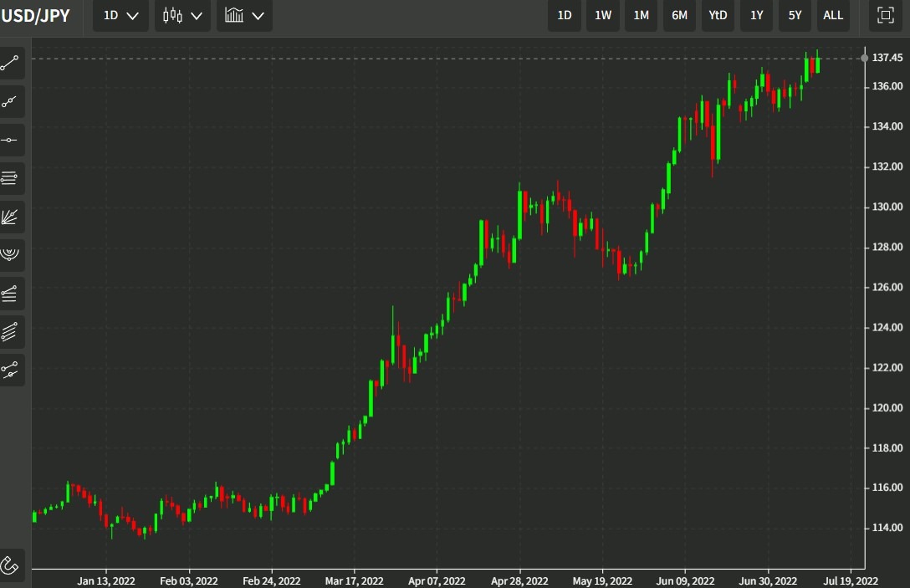This screenshot has width=910, height=588.
Task: Select the fan lines drawing tool
Action: point(10,217)
